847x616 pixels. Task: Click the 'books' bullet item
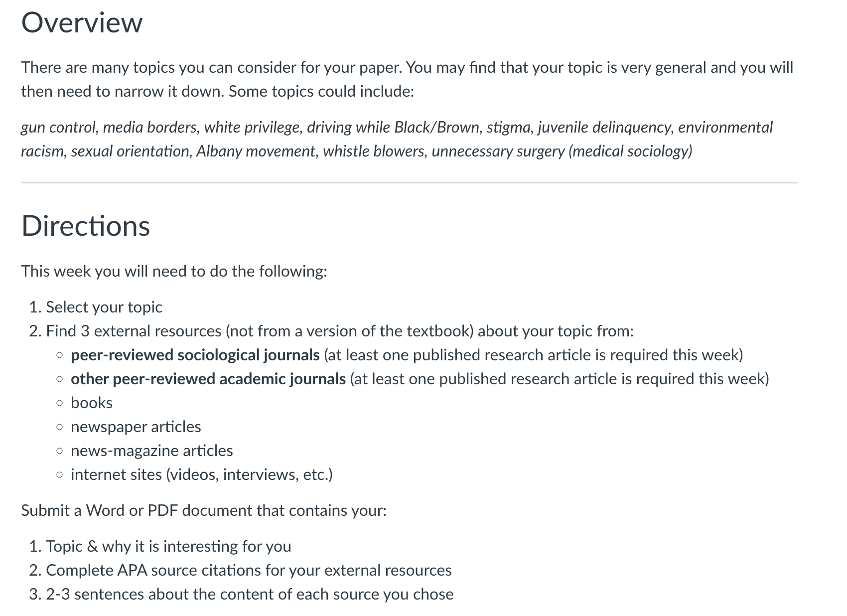[92, 403]
